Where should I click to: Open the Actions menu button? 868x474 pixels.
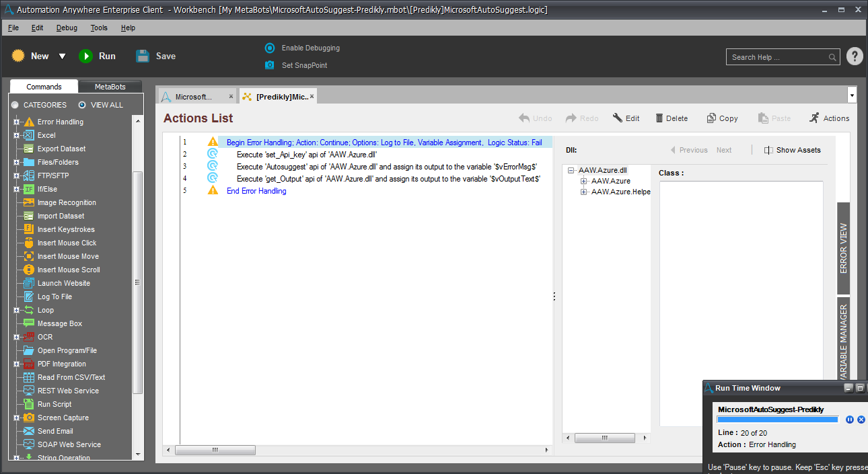829,118
